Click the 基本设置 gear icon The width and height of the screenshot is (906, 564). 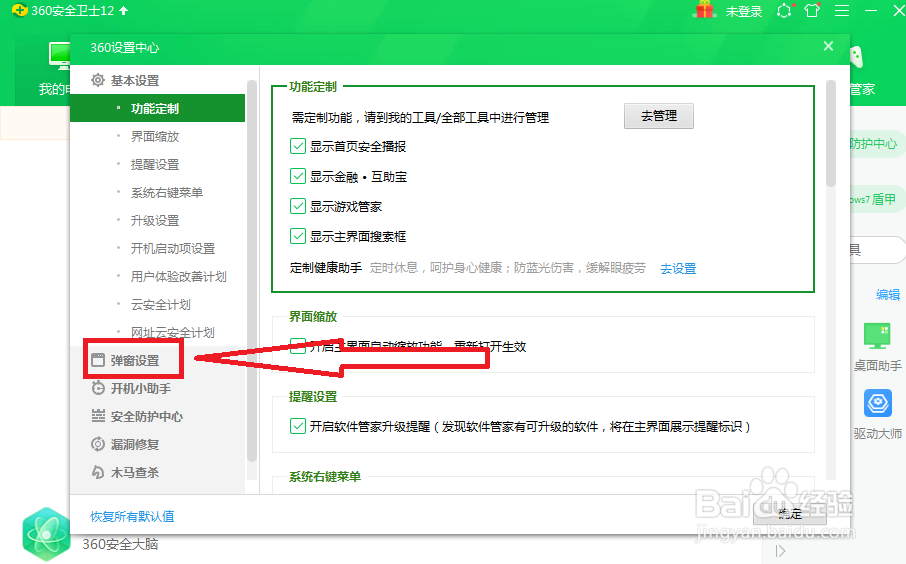pos(98,80)
